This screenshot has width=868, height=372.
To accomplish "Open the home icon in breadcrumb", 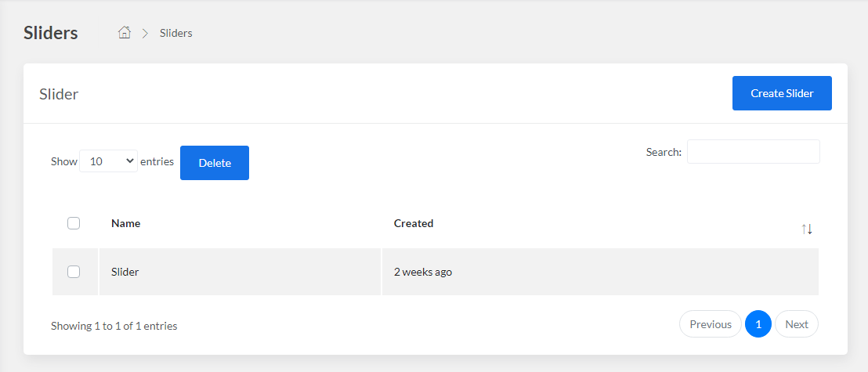I will coord(125,33).
